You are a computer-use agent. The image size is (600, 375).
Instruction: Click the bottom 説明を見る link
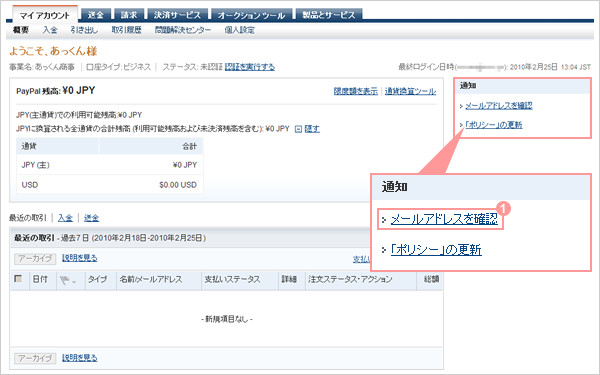pos(80,358)
